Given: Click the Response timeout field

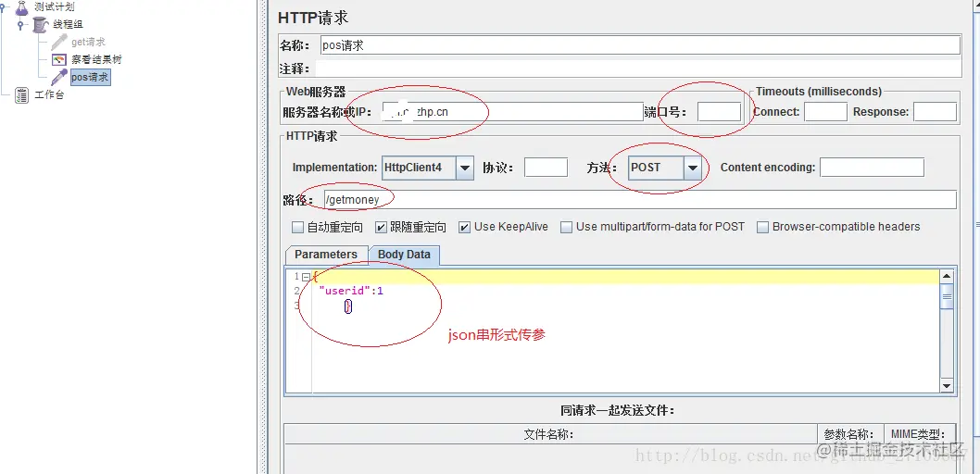Looking at the screenshot, I should 935,112.
